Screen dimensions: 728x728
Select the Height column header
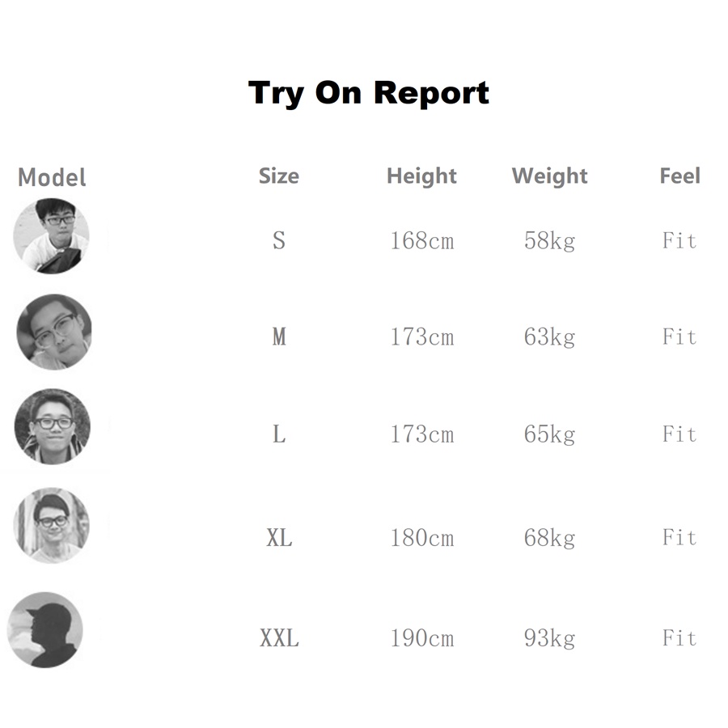(421, 176)
